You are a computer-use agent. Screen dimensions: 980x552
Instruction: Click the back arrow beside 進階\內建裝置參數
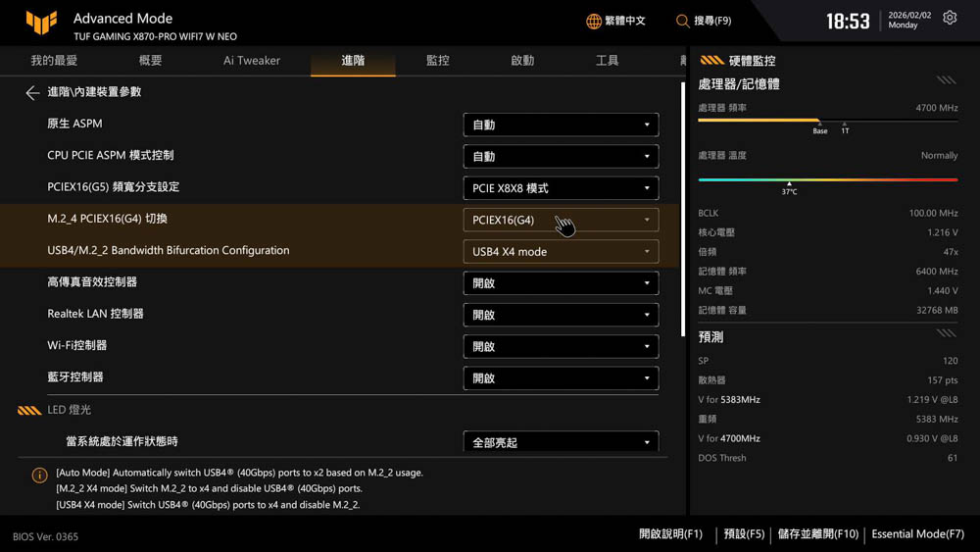(x=32, y=92)
